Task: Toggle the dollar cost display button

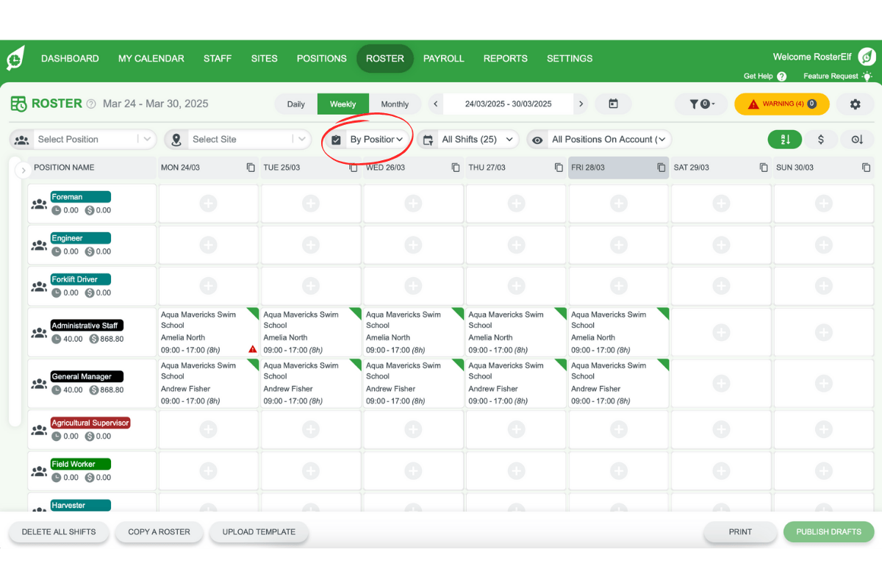Action: coord(821,140)
